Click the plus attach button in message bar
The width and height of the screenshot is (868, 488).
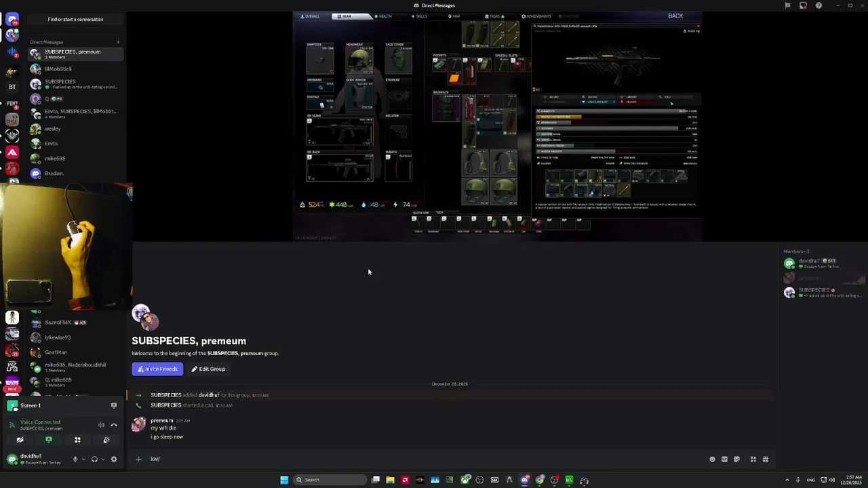pyautogui.click(x=138, y=459)
